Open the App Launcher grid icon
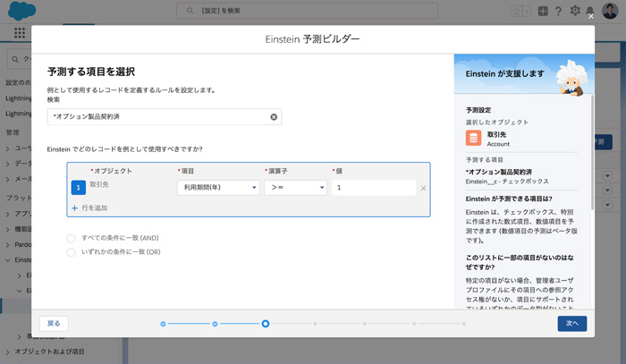 coord(20,33)
